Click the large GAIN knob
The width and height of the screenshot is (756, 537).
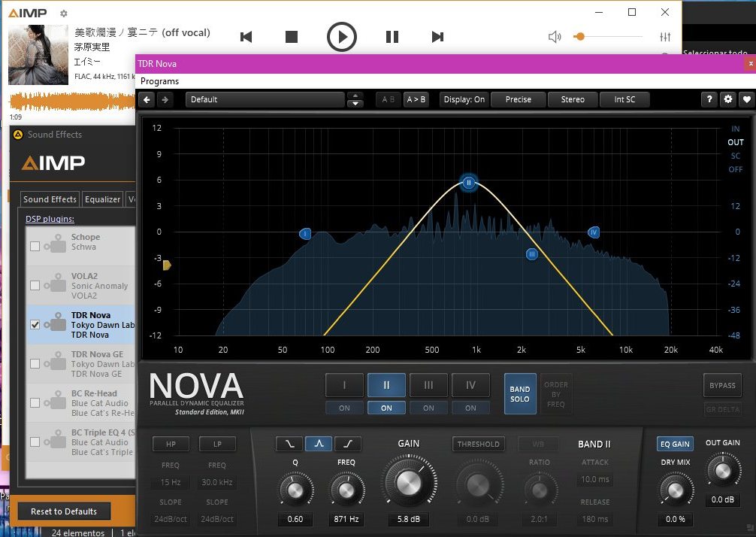[408, 482]
